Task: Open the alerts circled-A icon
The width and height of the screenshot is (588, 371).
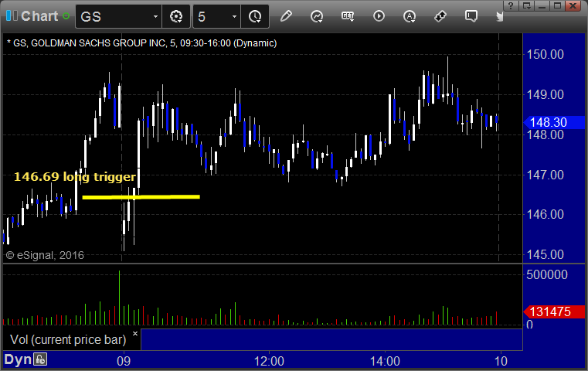Action: [x=409, y=16]
